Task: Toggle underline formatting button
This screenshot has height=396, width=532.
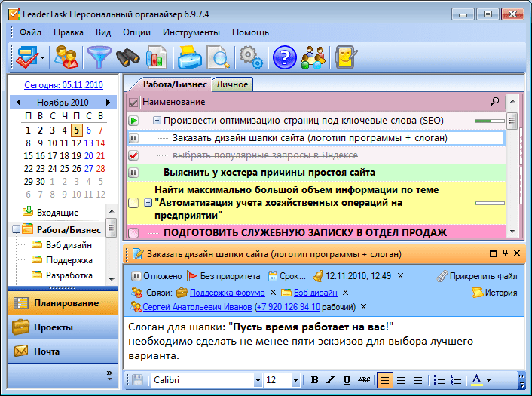Action: [347, 379]
